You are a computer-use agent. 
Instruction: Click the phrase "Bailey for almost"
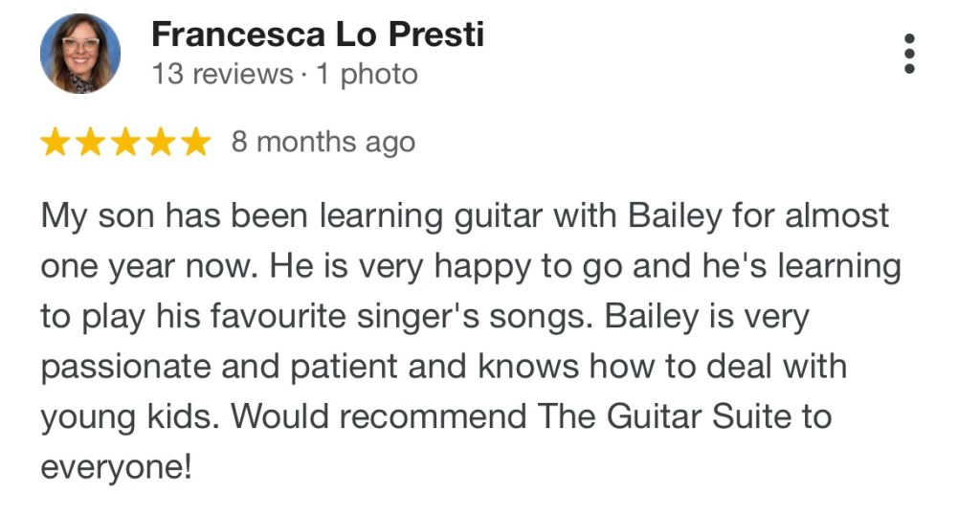tap(759, 215)
